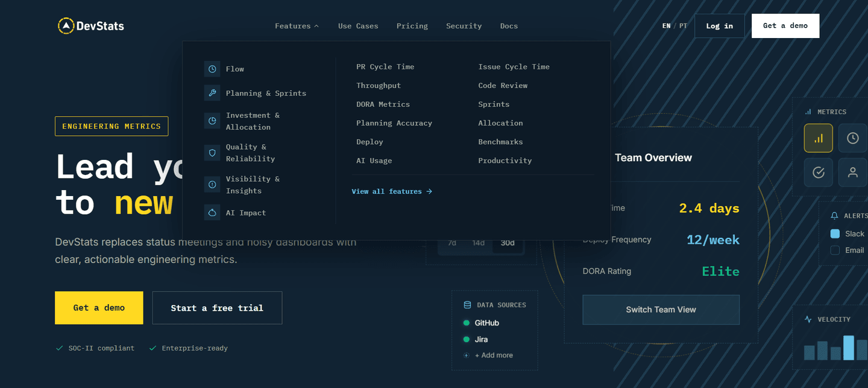Click the 2.4 days value
Screen dimensions: 868x388
coord(709,208)
